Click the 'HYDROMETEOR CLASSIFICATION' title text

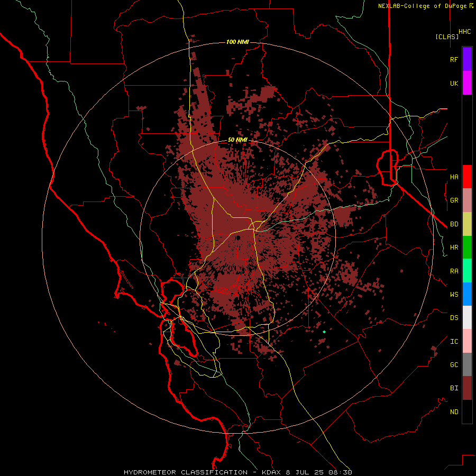tap(186, 472)
